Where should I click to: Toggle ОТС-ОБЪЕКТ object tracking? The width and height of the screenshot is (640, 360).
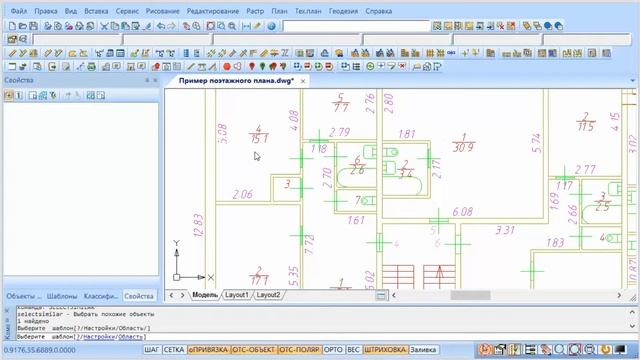tap(253, 350)
